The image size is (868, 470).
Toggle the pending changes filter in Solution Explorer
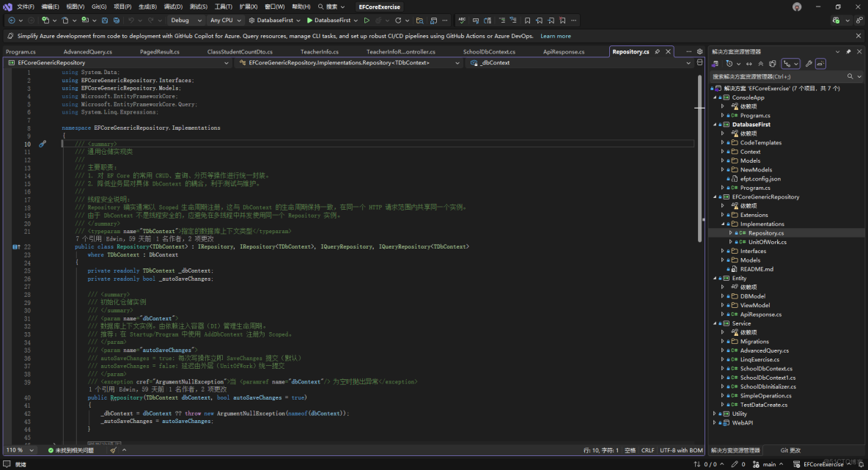pyautogui.click(x=729, y=63)
